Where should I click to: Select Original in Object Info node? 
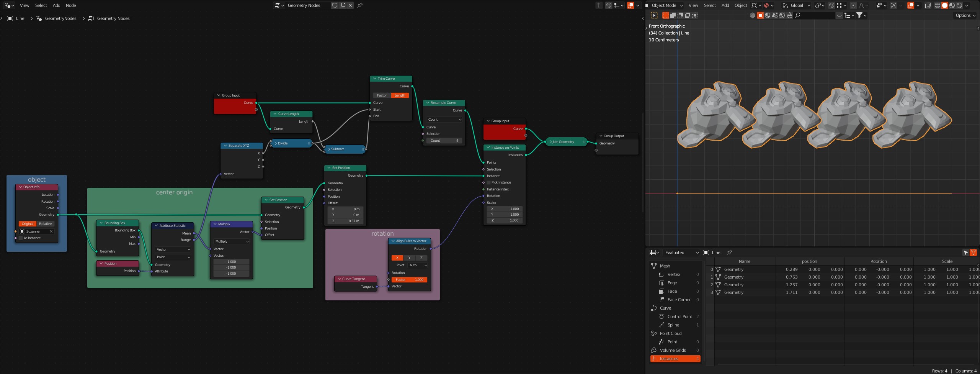pyautogui.click(x=28, y=224)
